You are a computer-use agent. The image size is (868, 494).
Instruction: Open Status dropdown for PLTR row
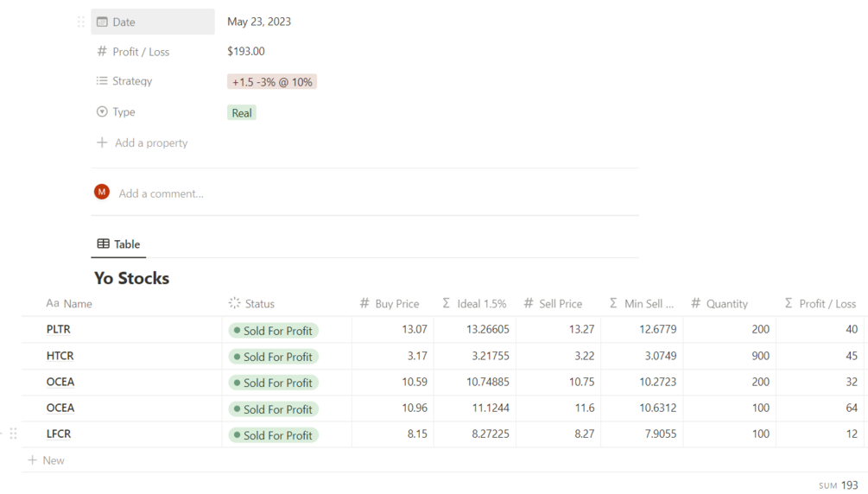click(x=274, y=331)
